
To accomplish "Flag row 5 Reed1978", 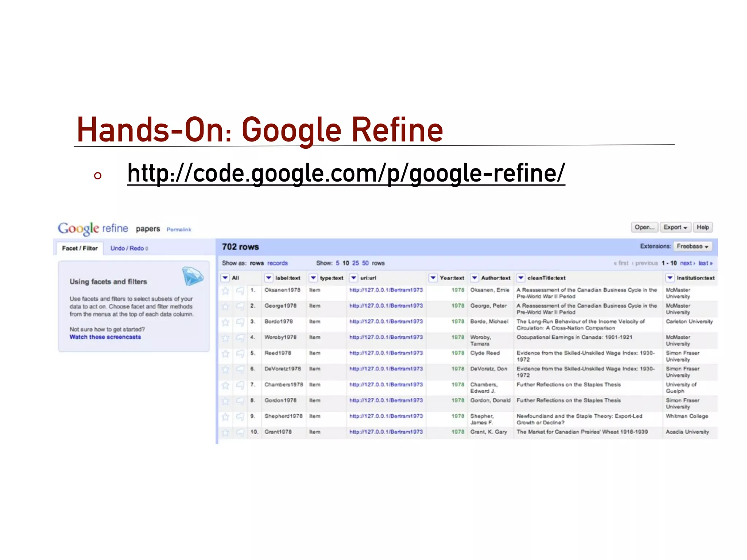I will (240, 354).
